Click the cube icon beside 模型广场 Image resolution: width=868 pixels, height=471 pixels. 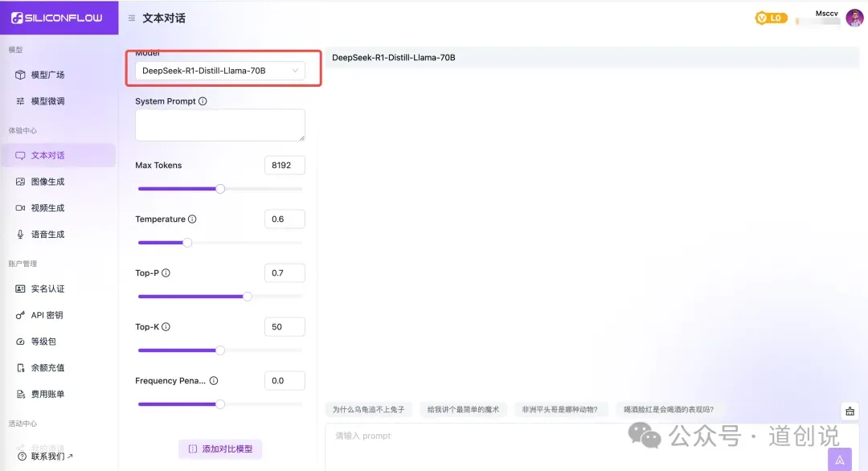(x=20, y=75)
